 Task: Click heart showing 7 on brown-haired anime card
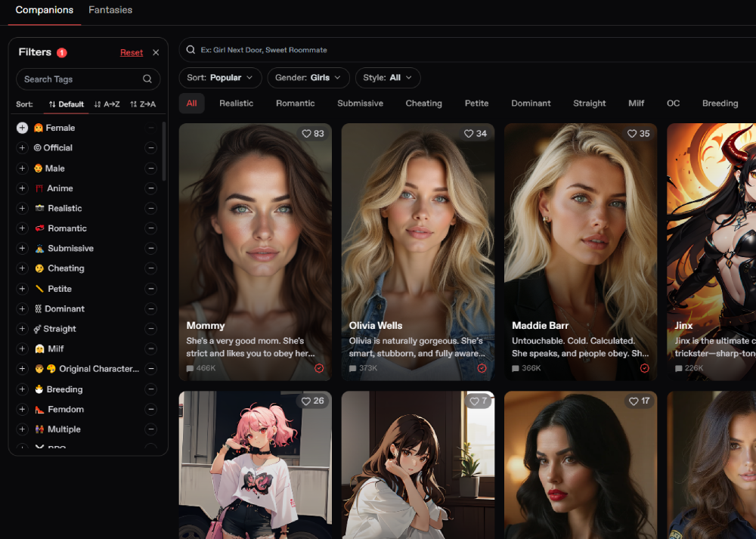(x=475, y=401)
